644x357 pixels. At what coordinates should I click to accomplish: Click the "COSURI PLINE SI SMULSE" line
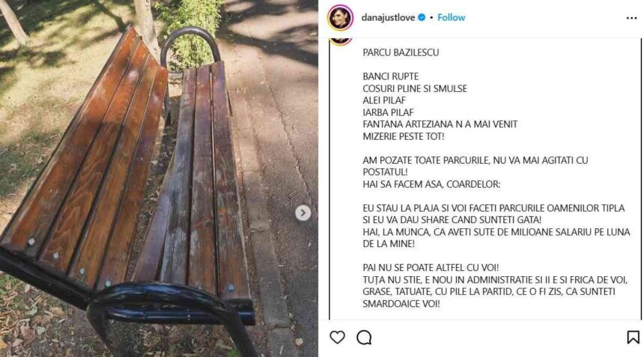[x=415, y=88]
